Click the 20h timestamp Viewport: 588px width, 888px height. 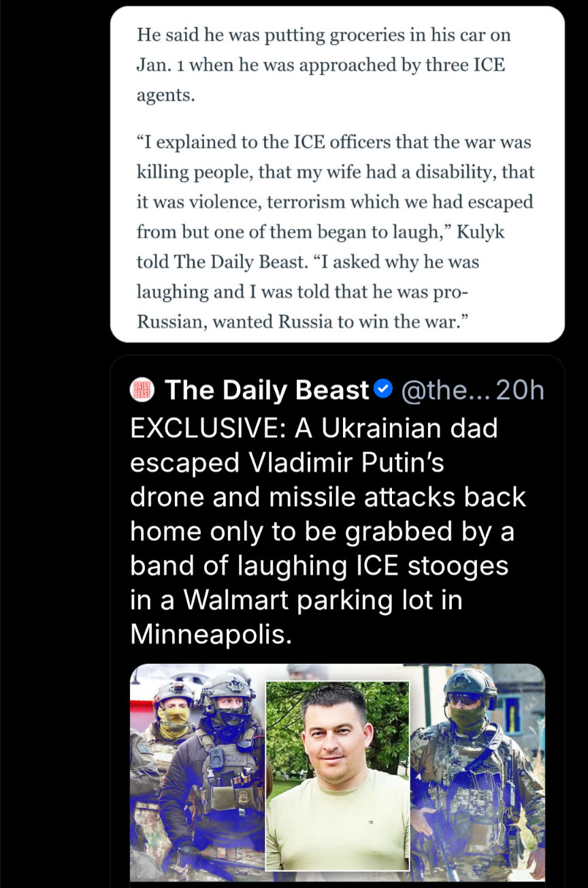tap(520, 390)
